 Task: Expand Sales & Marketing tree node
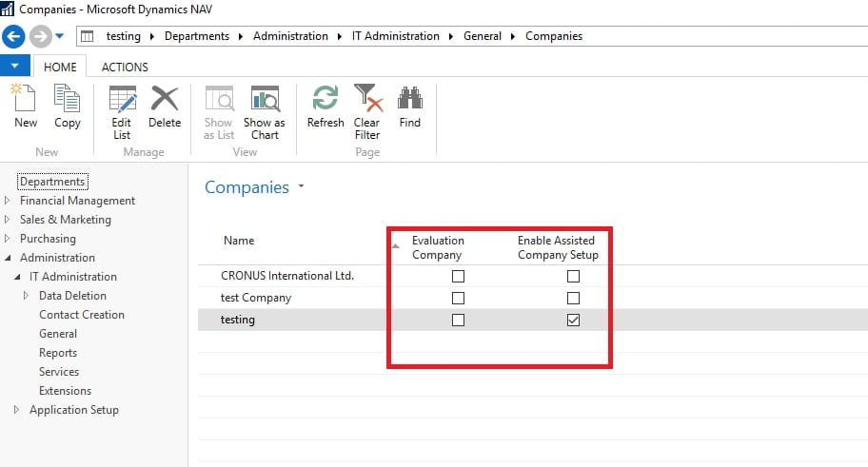pos(8,220)
